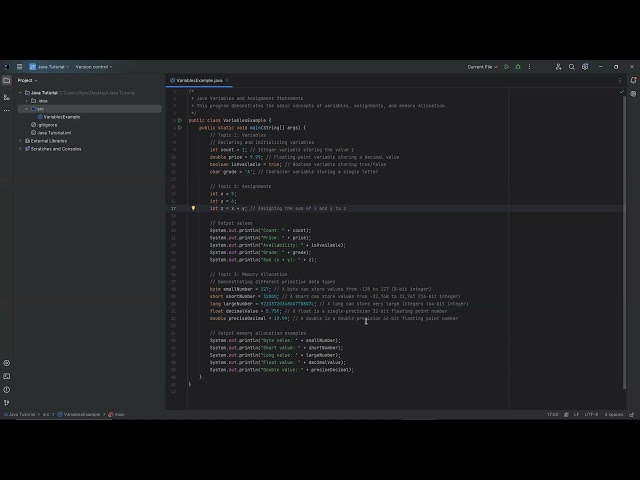
Task: Click the yellow intention lightbulb icon
Action: pos(193,208)
